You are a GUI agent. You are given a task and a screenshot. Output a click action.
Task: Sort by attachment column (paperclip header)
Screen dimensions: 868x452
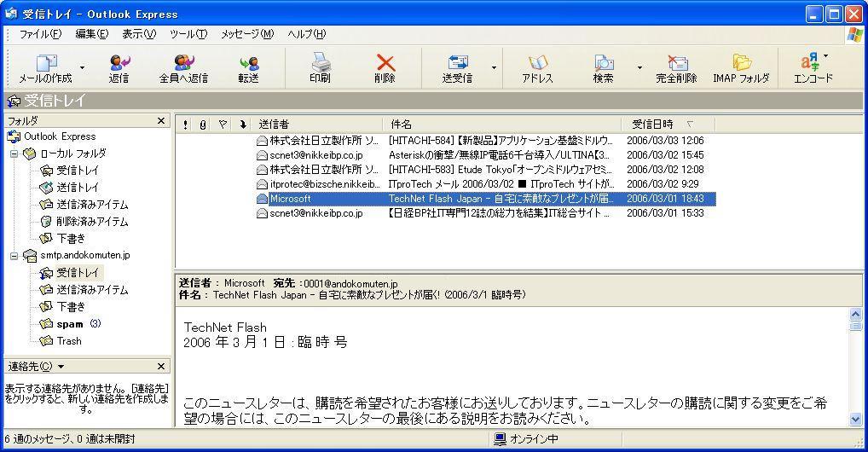point(203,125)
